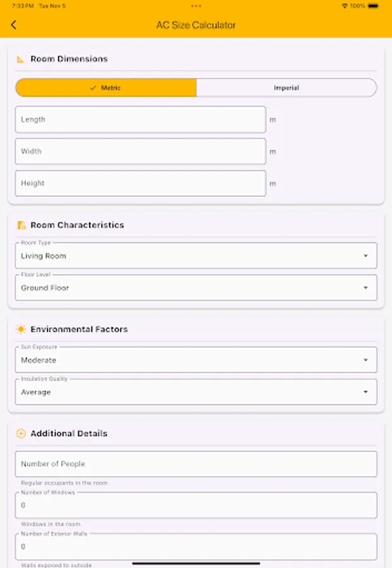Click into the Width field
The image size is (392, 568).
click(x=140, y=151)
